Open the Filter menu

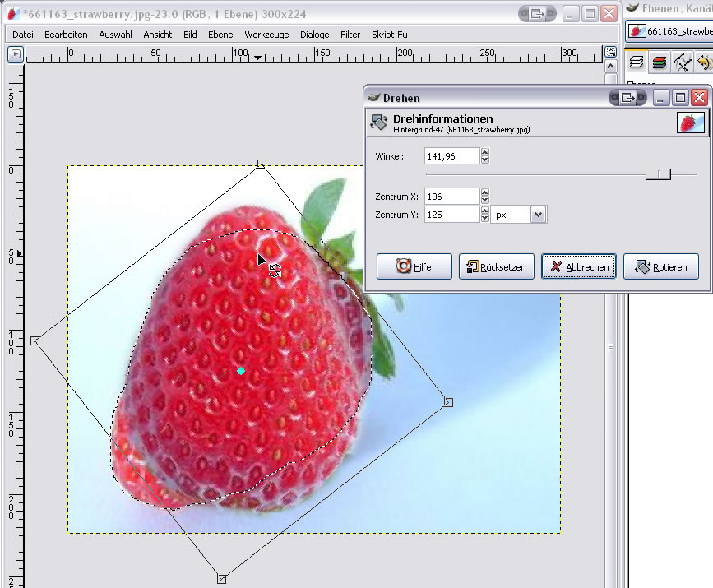point(350,35)
